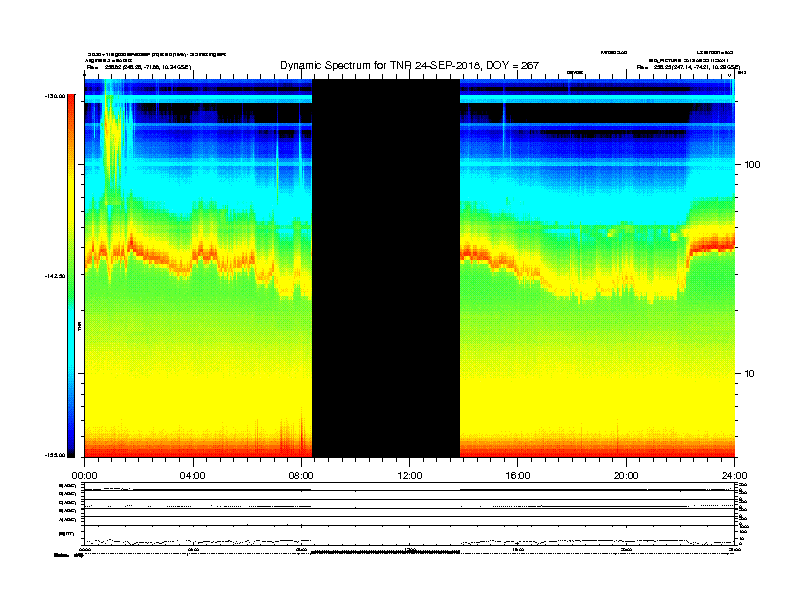Viewport: 792px width, 612px height.
Task: Click the 100 frequency axis label
Action: click(752, 165)
